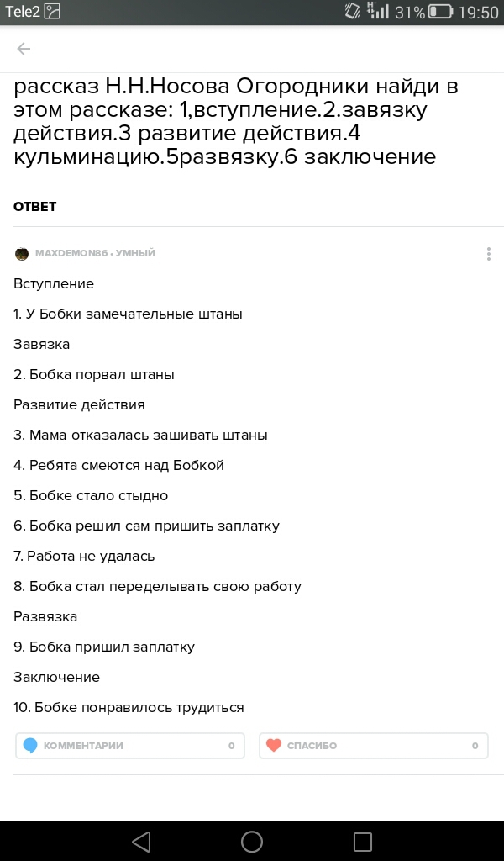
Task: Open the three-dot answer options menu
Action: [488, 254]
